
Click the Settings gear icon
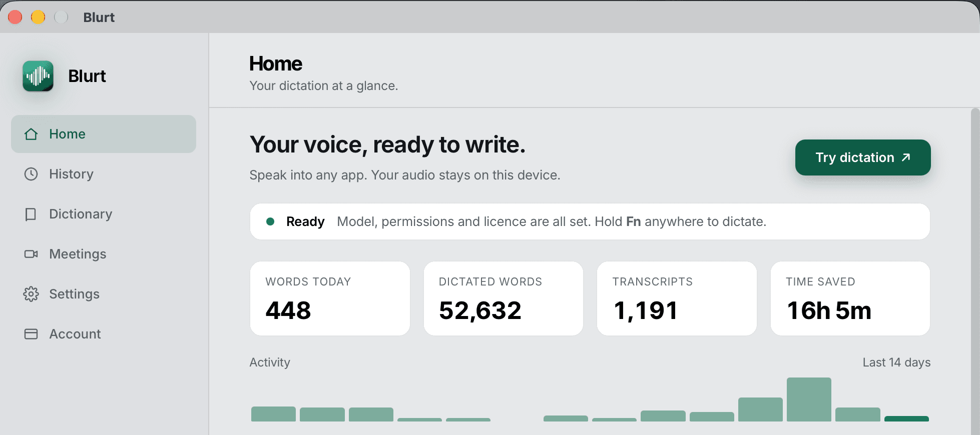tap(31, 294)
